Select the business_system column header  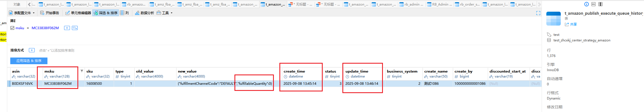(x=404, y=74)
